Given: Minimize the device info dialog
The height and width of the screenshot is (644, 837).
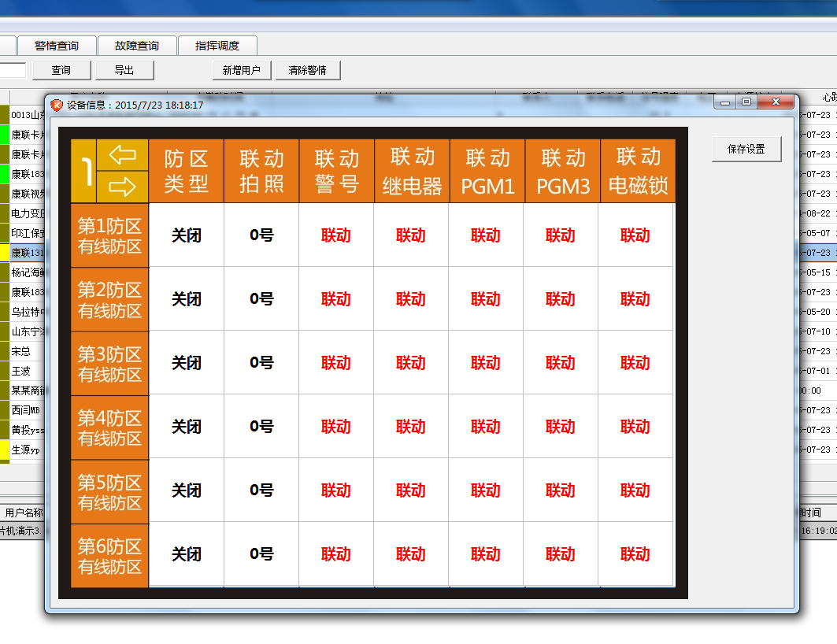Looking at the screenshot, I should [724, 102].
